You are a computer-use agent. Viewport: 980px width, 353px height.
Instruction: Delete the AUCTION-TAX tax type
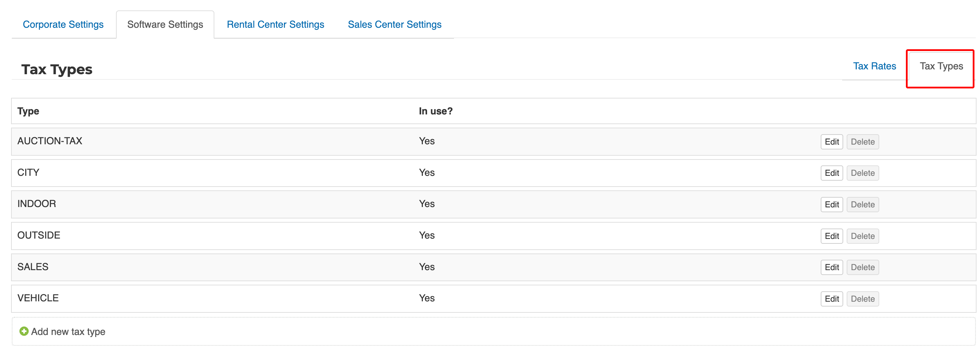[863, 142]
